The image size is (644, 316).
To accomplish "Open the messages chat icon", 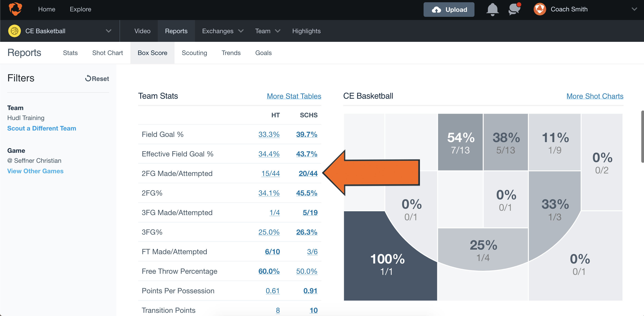I will 514,10.
